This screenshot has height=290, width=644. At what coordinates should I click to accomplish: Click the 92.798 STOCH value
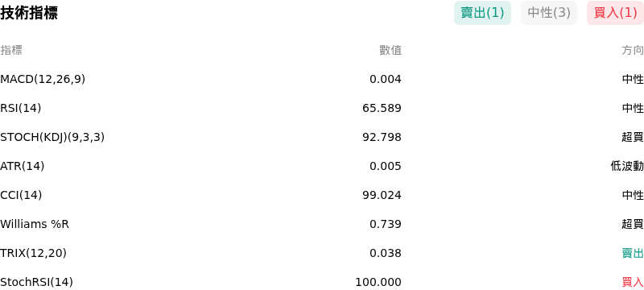pos(382,137)
